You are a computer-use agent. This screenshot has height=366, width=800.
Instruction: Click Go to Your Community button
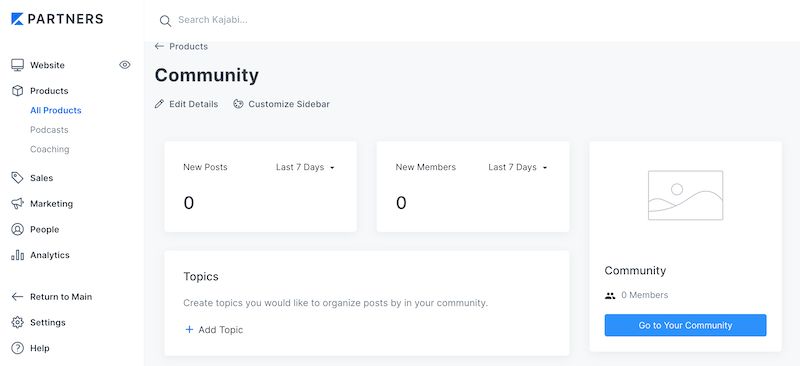685,325
